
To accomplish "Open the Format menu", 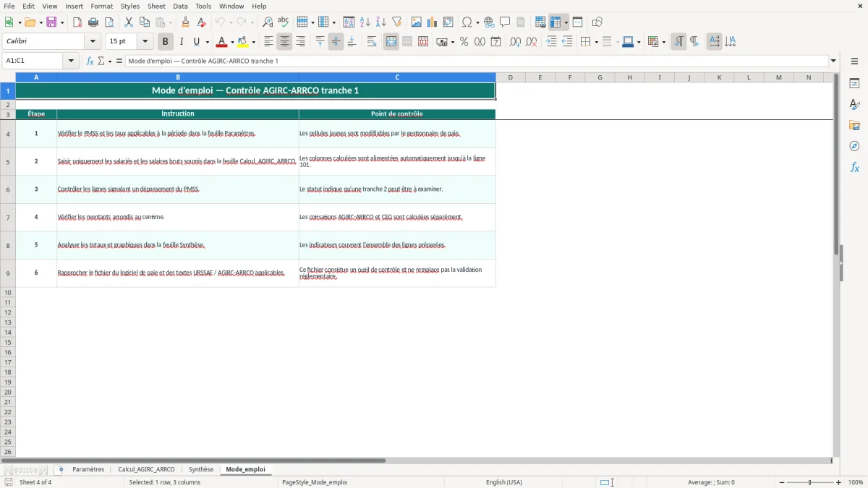I will click(x=102, y=6).
